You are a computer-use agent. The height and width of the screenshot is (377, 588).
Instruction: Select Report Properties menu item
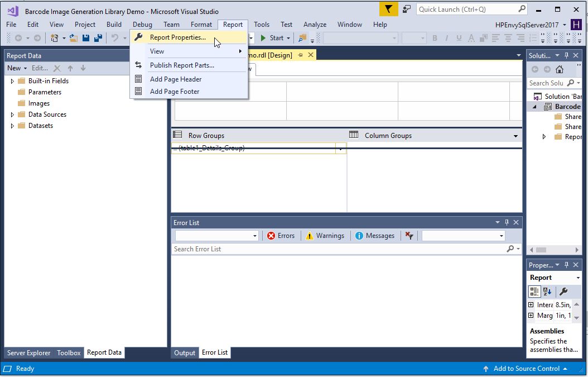[x=189, y=37]
